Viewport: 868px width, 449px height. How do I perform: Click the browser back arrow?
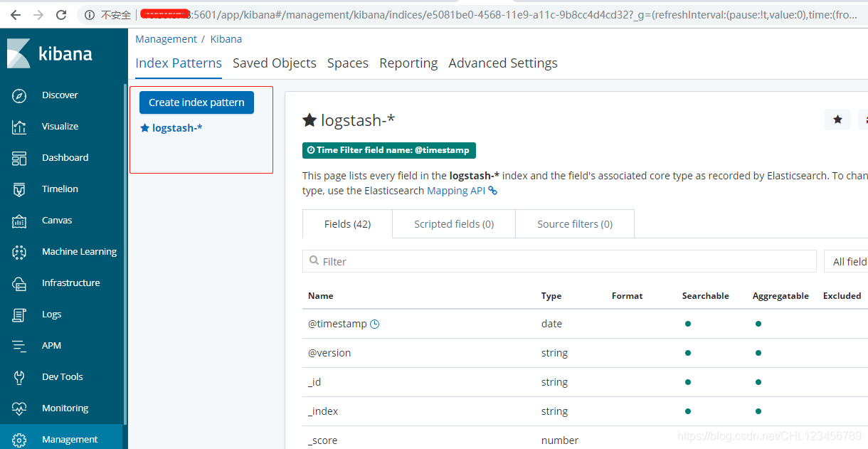click(15, 14)
